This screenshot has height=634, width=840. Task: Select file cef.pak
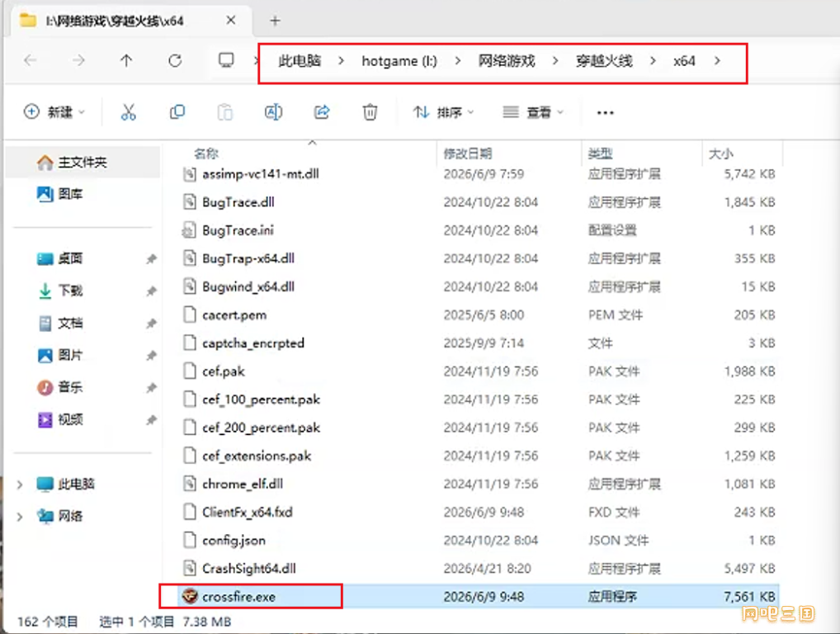(224, 371)
